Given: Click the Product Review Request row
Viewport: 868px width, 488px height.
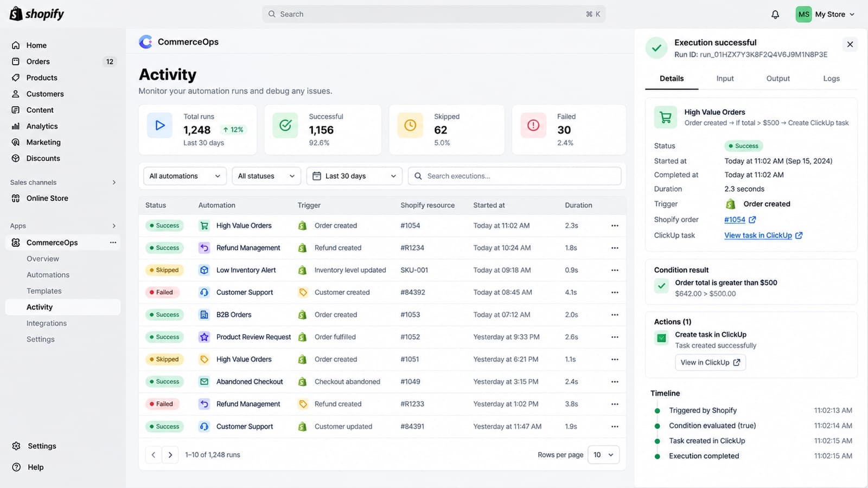Looking at the screenshot, I should coord(382,337).
